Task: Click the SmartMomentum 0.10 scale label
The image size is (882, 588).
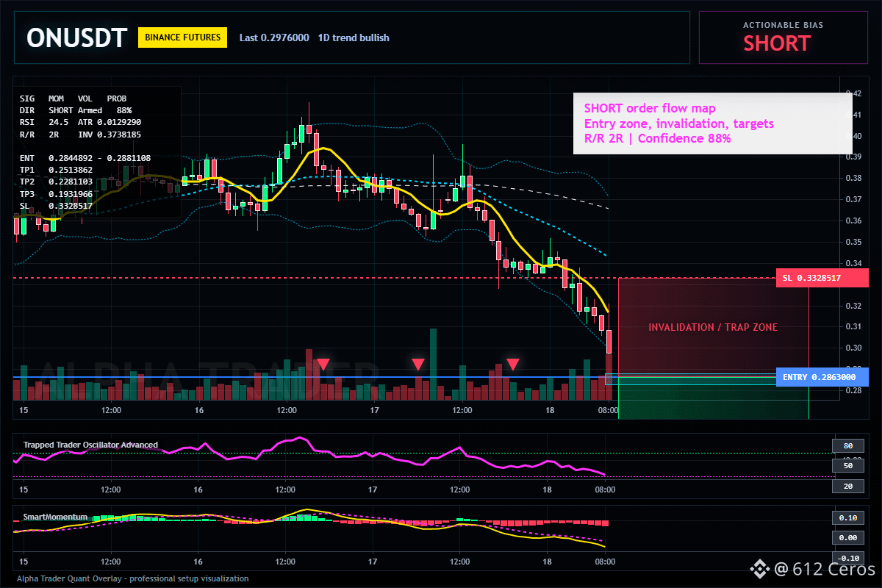Action: 847,517
